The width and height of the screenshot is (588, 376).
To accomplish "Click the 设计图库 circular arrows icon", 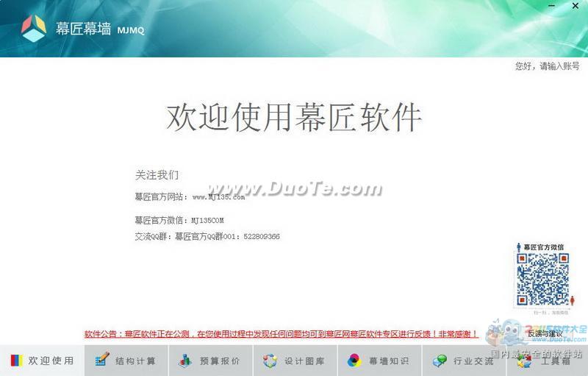I will tap(270, 361).
